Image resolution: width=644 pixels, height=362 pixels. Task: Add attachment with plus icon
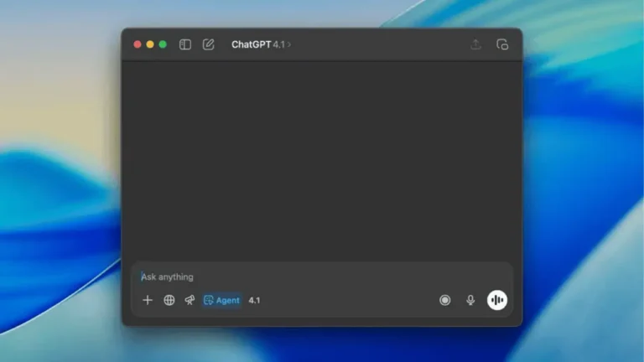[148, 300]
